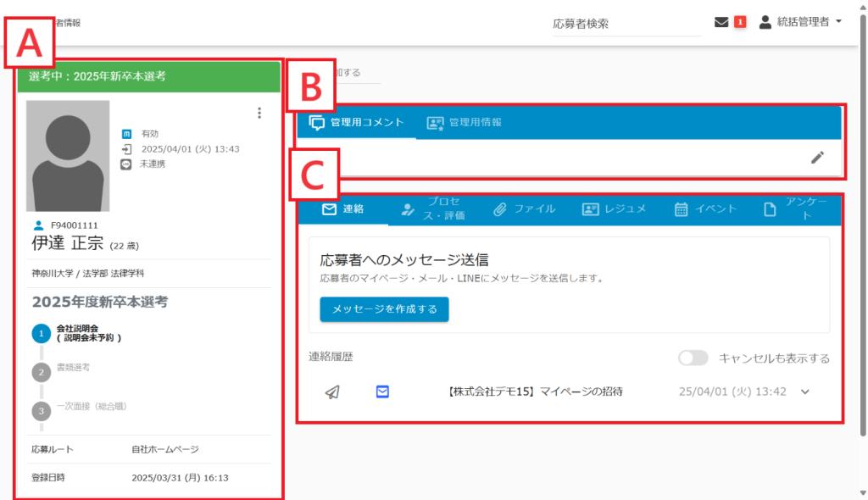Click the LINE status icon beside 未連携

click(x=126, y=164)
